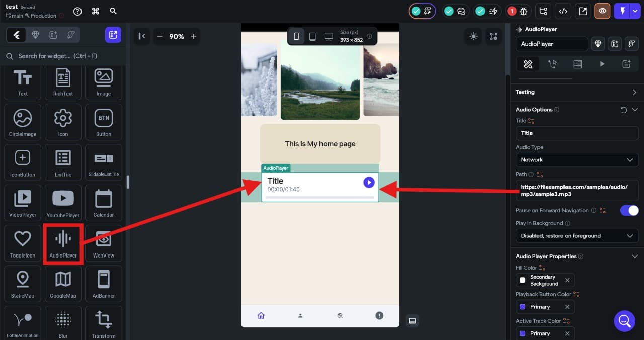This screenshot has width=644, height=340.
Task: Open the Audio Type dropdown set to Network
Action: coord(577,159)
